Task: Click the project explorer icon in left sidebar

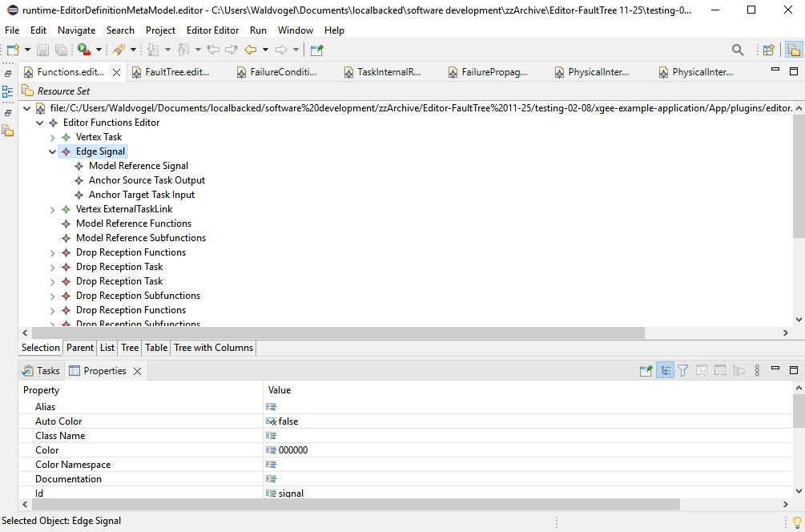Action: 8,131
